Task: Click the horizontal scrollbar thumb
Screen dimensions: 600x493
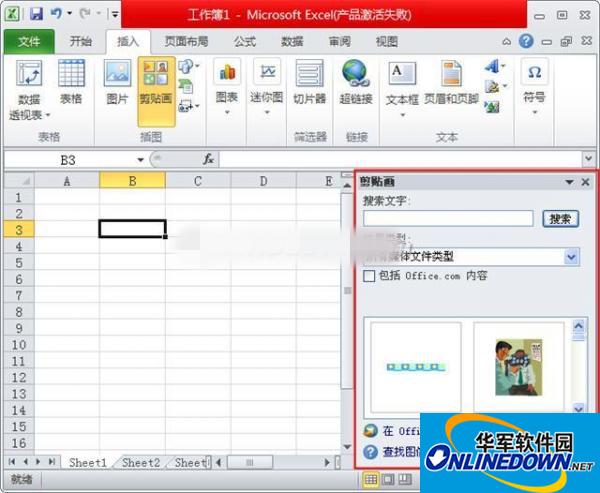Action: tap(250, 463)
